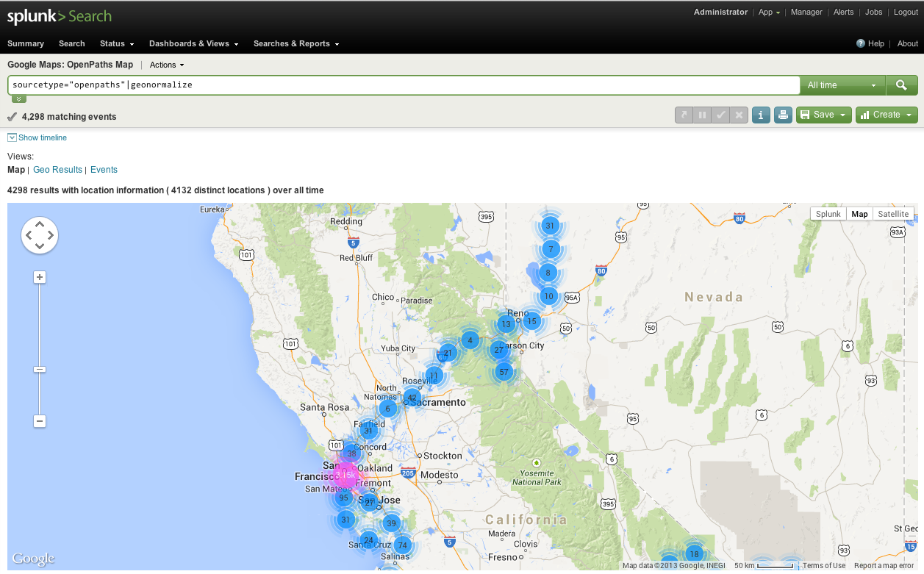Switch map type to Splunk tiles
924x574 pixels.
tap(828, 214)
